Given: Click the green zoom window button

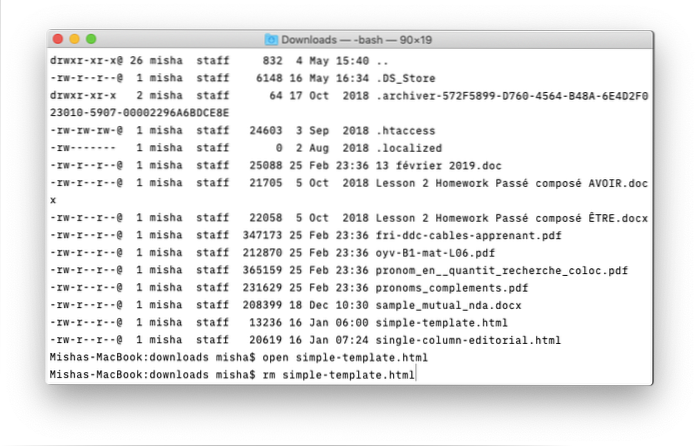Looking at the screenshot, I should point(91,39).
